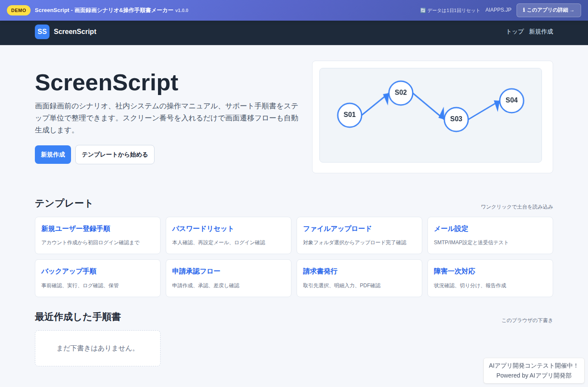The image size is (588, 387).
Task: Select the S01 node in flow diagram
Action: (x=350, y=115)
